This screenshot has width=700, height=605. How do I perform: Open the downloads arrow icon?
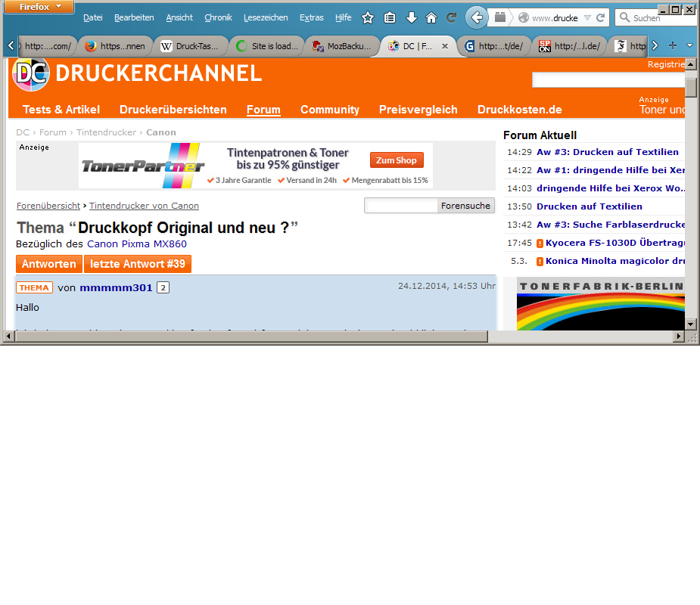pos(411,17)
